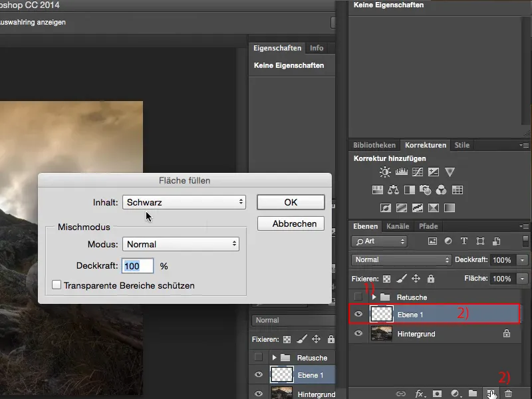Add a Levels adjustment from Korrekturen
Screen dimensions: 532x399
(x=402, y=172)
